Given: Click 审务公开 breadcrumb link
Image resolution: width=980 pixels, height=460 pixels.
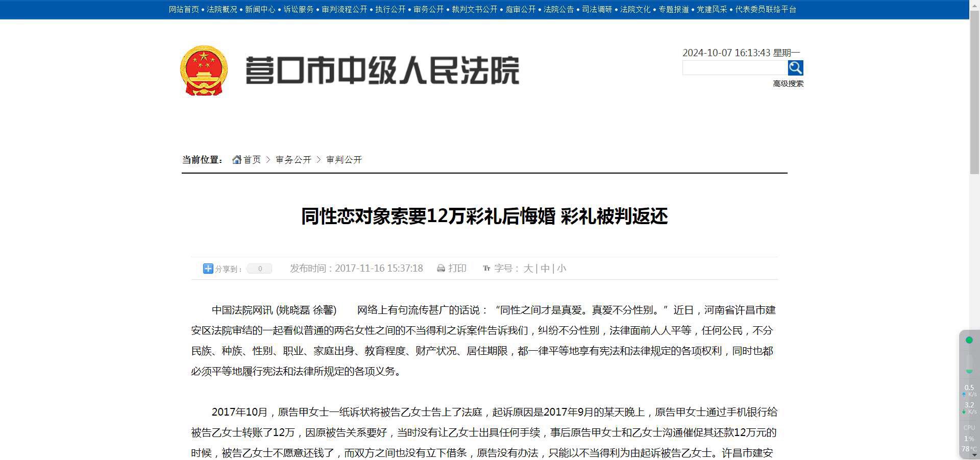Looking at the screenshot, I should tap(293, 160).
